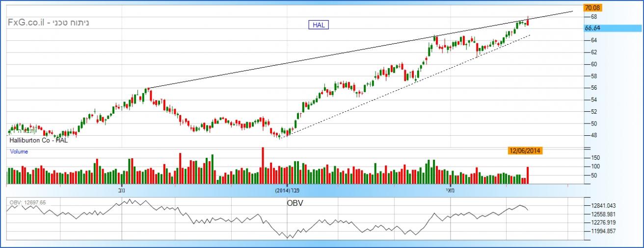Viewport: 644px width, 248px height.
Task: Click the blue Volume panel label
Action: [x=19, y=152]
